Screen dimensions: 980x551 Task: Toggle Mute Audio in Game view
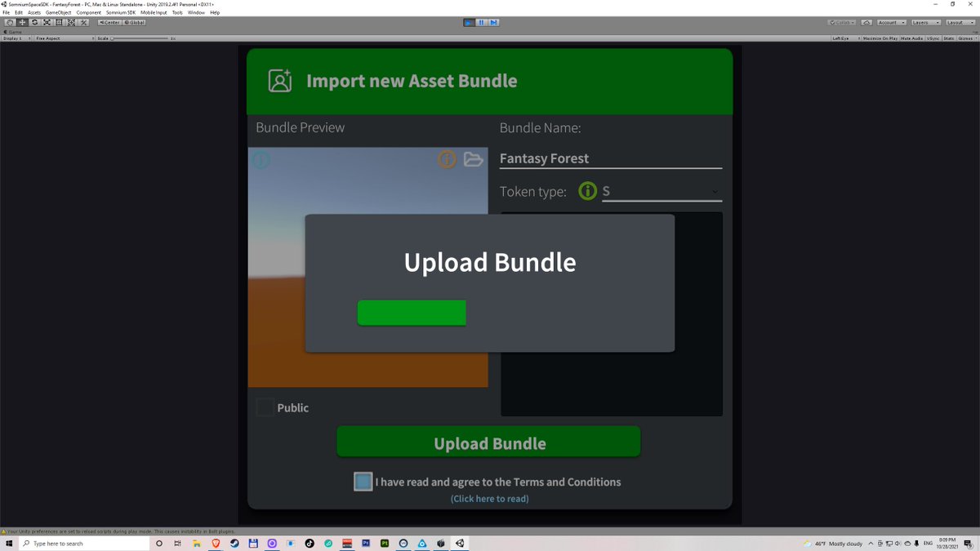pos(912,38)
